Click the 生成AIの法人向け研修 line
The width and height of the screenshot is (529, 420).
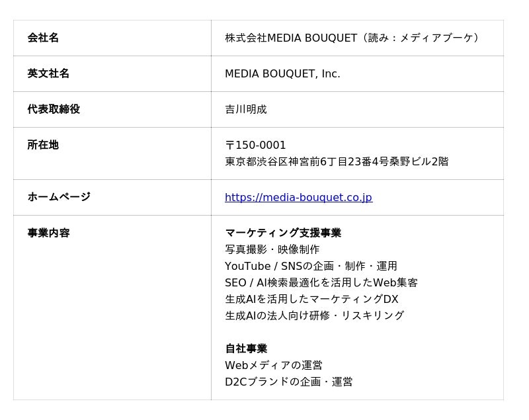tap(315, 315)
